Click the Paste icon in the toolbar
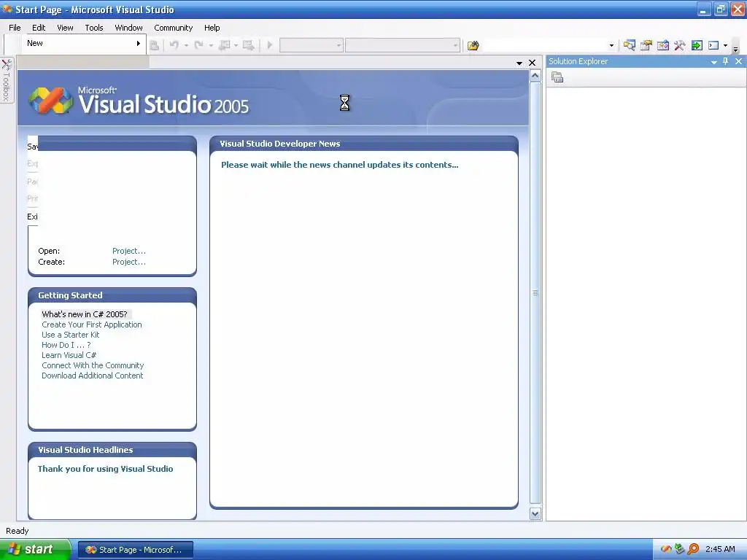 coord(155,45)
